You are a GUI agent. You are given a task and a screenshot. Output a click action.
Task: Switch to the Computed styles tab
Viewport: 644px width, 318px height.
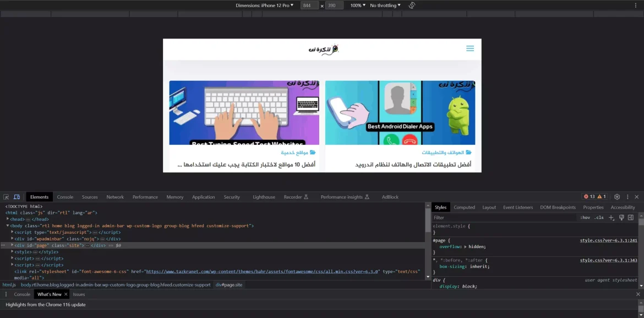[464, 207]
